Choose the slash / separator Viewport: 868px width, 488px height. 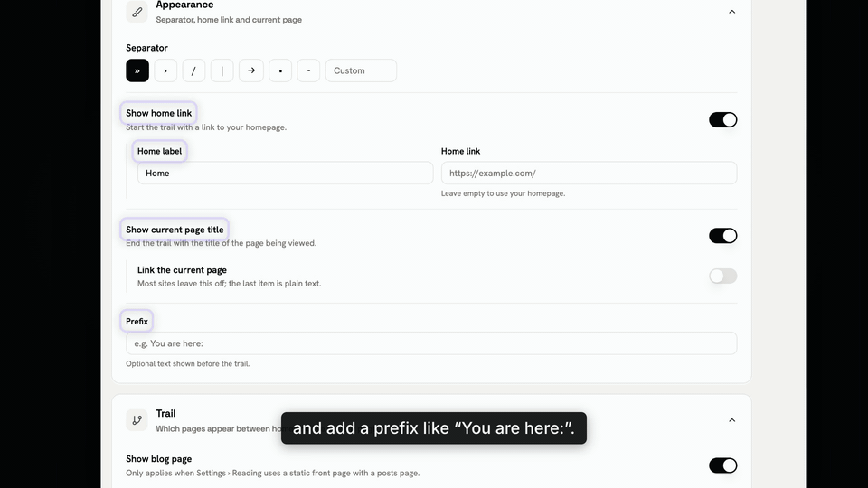(193, 70)
